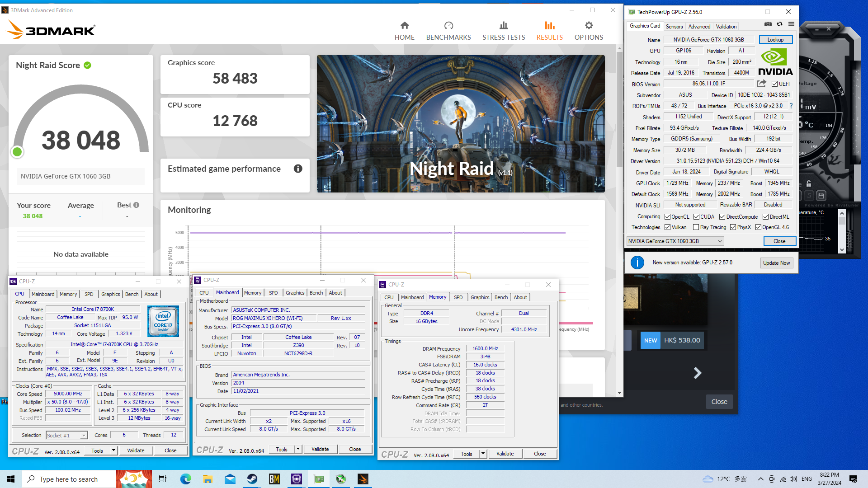This screenshot has width=868, height=488.
Task: Click the Night Raid benchmark thumbnail image
Action: tap(461, 124)
